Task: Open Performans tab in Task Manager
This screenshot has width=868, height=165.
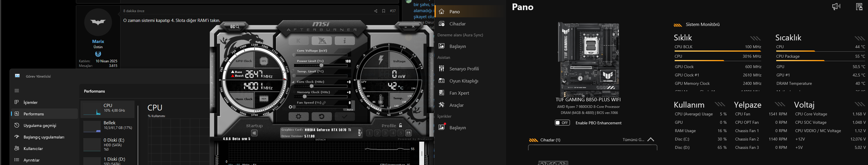Action: click(x=44, y=114)
